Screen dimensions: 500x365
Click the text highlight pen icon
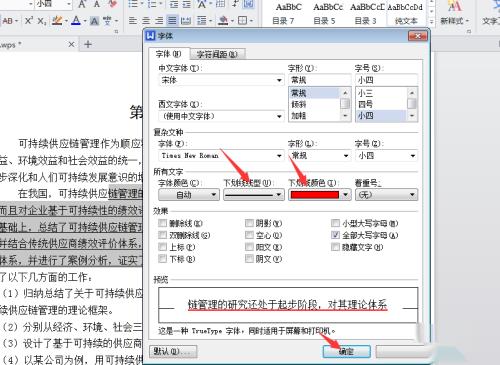(57, 21)
